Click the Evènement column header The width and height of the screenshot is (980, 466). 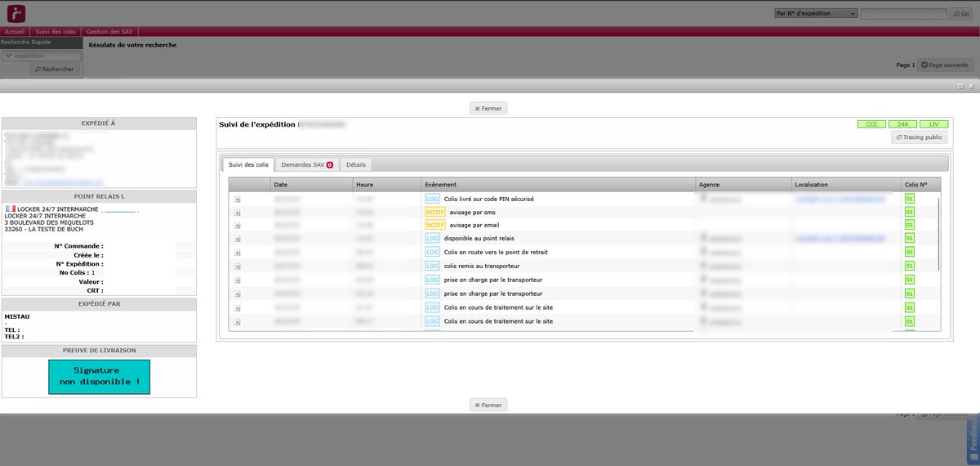coord(559,185)
